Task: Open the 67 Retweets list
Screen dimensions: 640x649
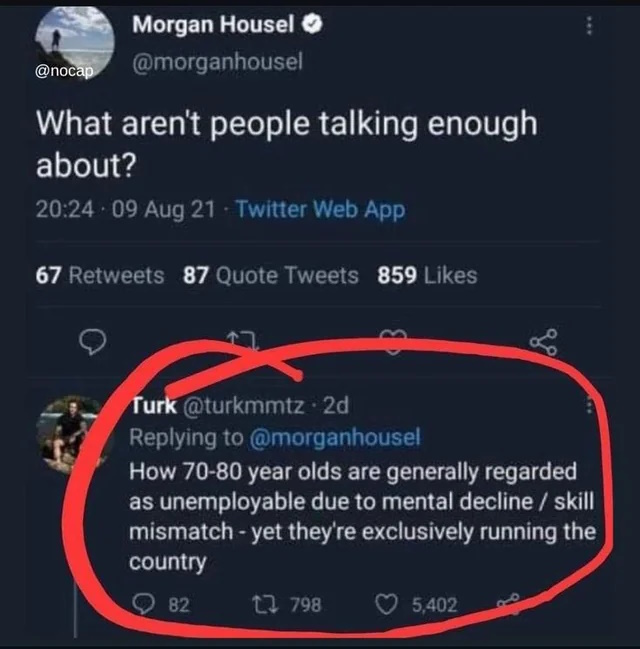Action: (x=100, y=275)
